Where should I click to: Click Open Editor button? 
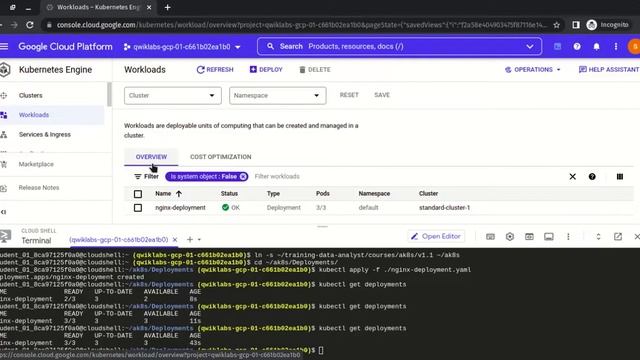coord(435,236)
